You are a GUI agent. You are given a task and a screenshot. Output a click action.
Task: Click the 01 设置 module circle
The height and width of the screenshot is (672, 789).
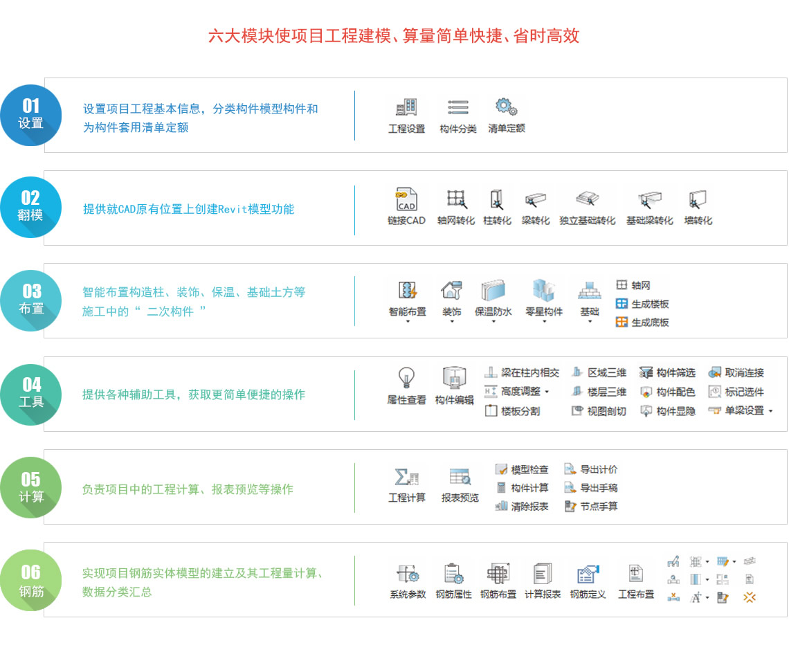[x=30, y=115]
